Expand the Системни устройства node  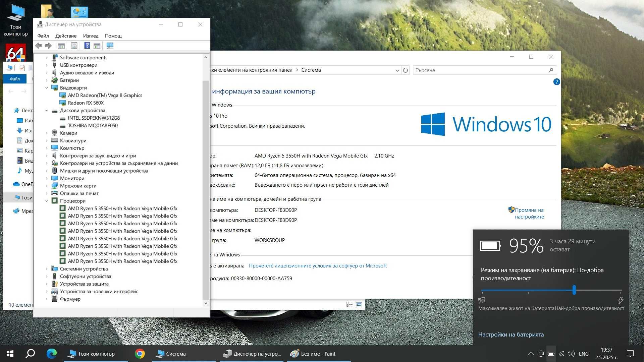click(47, 269)
